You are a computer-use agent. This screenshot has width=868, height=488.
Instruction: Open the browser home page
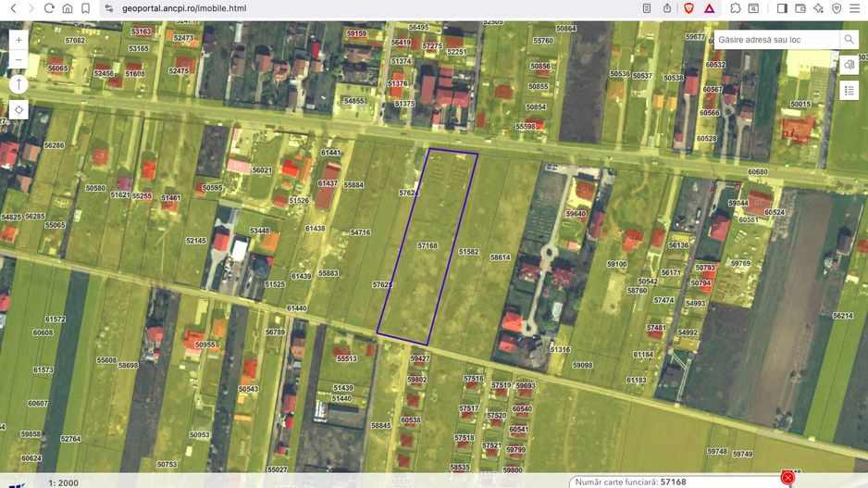[67, 8]
